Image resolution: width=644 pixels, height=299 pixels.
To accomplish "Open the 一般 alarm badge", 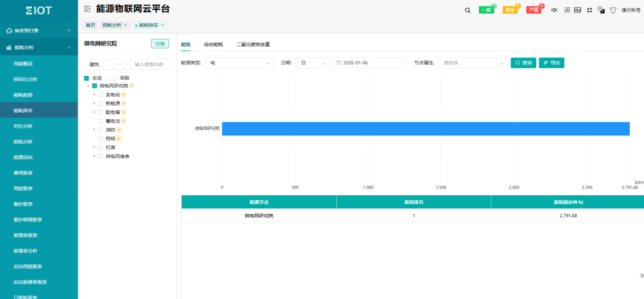I will pos(486,10).
